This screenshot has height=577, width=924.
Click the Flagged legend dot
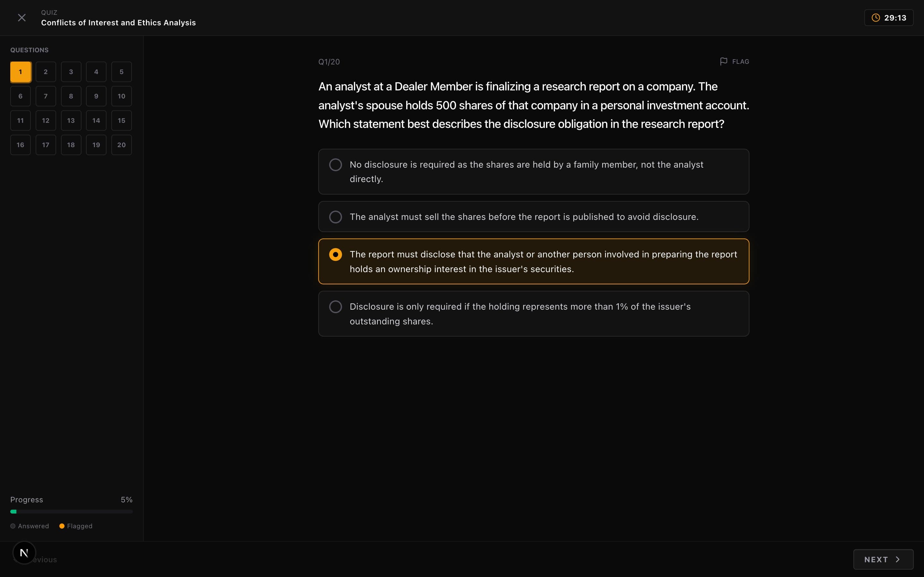(63, 525)
